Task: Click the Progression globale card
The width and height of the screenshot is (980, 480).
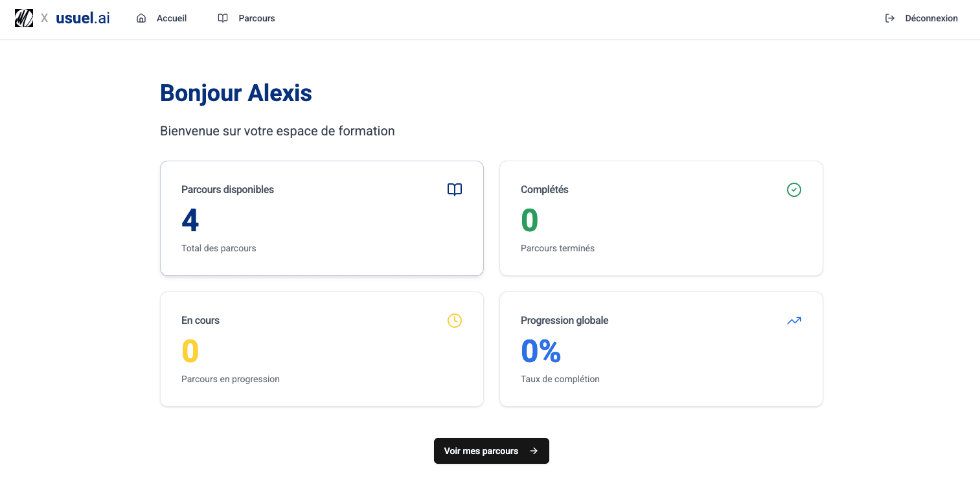Action: click(x=661, y=349)
